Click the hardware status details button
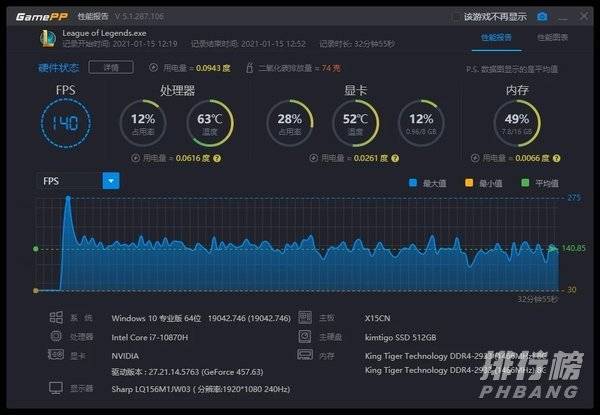This screenshot has height=415, width=600. coord(111,68)
